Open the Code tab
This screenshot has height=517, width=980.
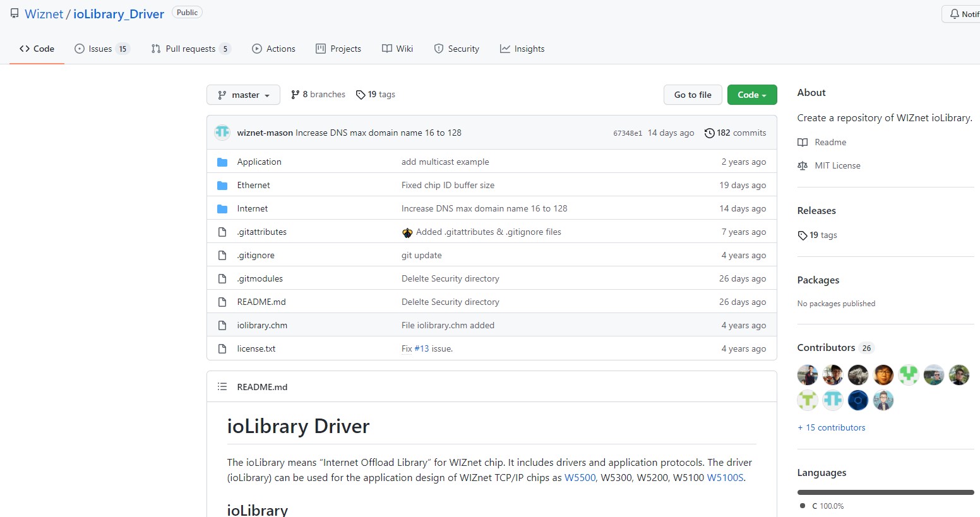[37, 49]
